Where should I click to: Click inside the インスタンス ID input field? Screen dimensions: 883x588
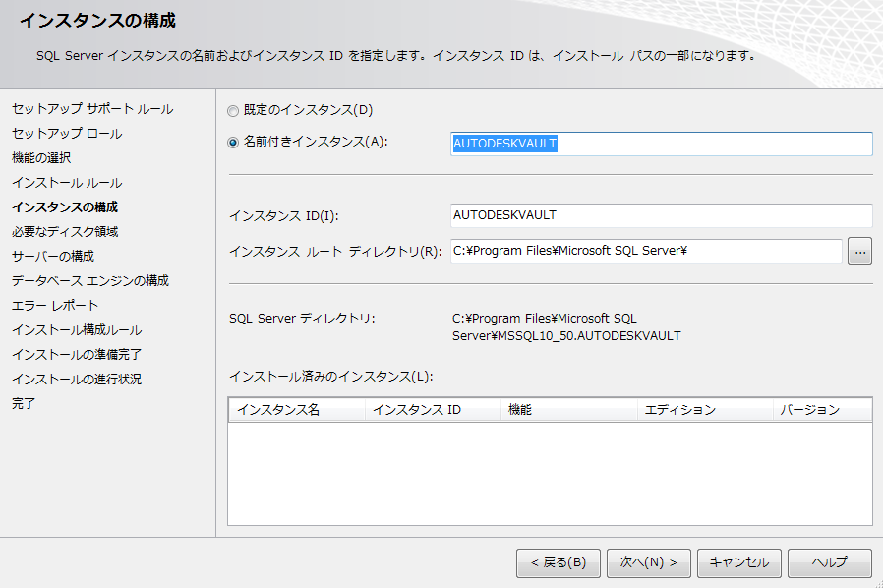tap(659, 215)
